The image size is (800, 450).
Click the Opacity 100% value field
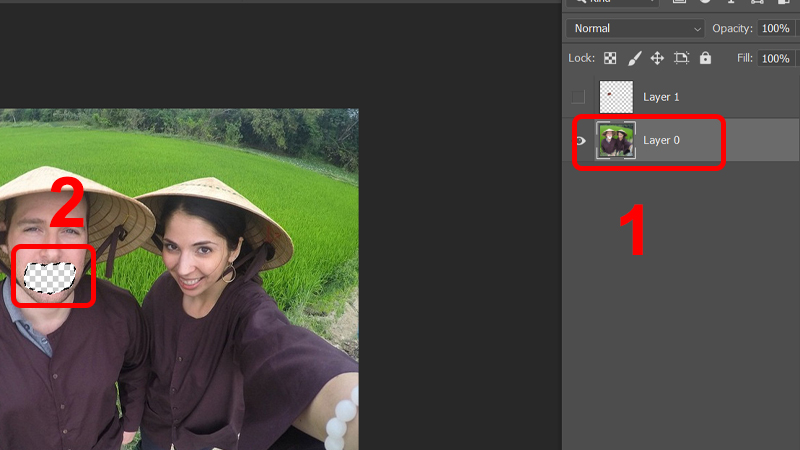[x=778, y=29]
